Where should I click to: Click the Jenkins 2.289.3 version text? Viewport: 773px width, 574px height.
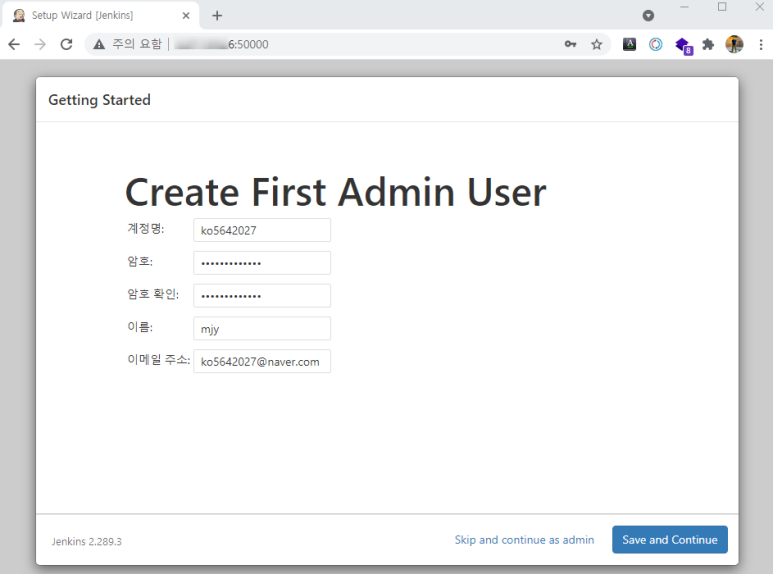87,541
